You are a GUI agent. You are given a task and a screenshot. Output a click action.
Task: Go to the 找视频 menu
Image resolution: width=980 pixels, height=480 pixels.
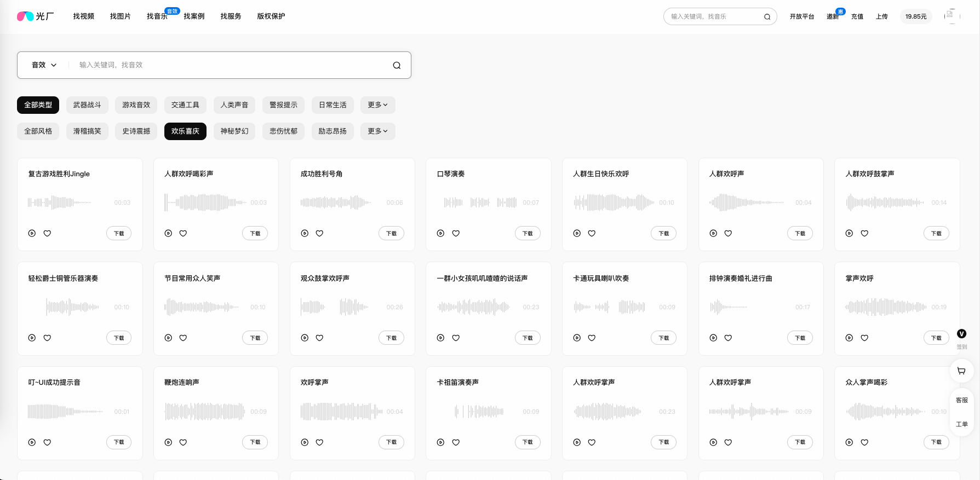click(x=84, y=16)
